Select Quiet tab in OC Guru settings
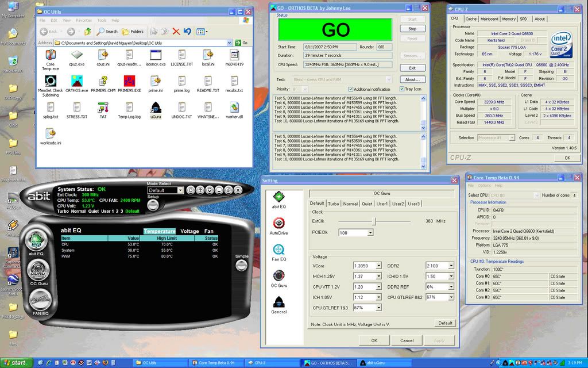The height and width of the screenshot is (368, 588). pyautogui.click(x=367, y=204)
